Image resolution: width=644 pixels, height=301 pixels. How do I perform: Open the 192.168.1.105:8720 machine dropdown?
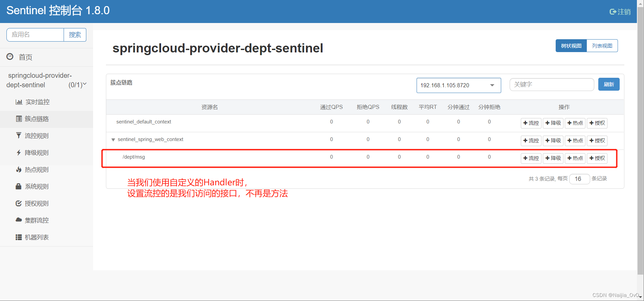459,85
